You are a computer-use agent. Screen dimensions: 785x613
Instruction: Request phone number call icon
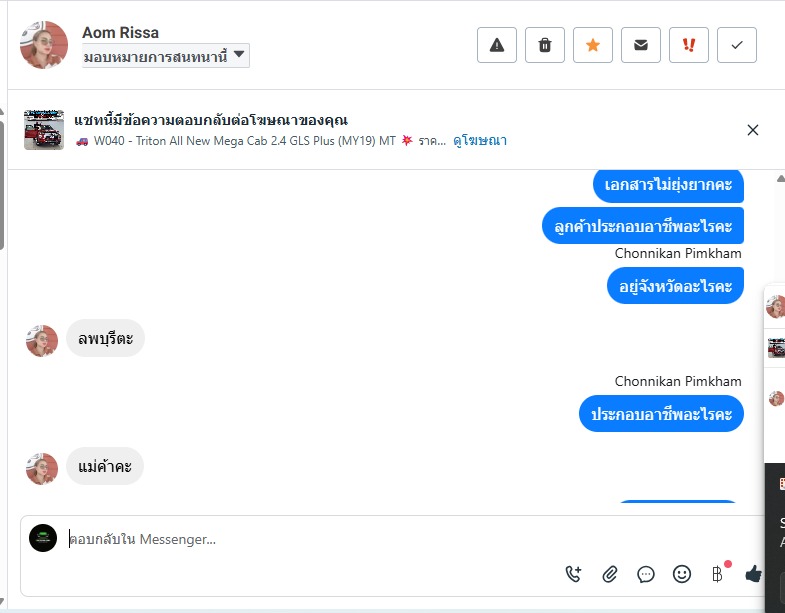point(573,574)
